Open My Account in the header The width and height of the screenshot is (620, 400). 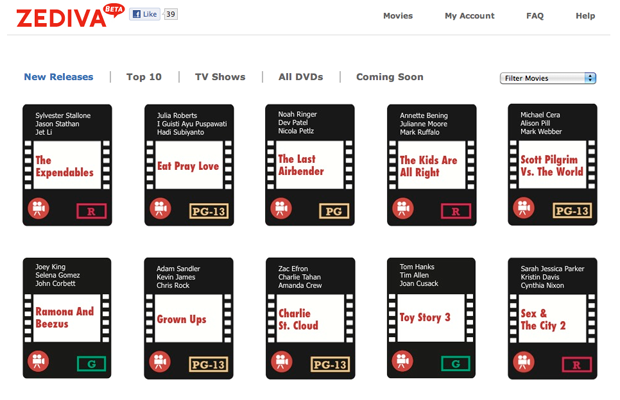[469, 16]
